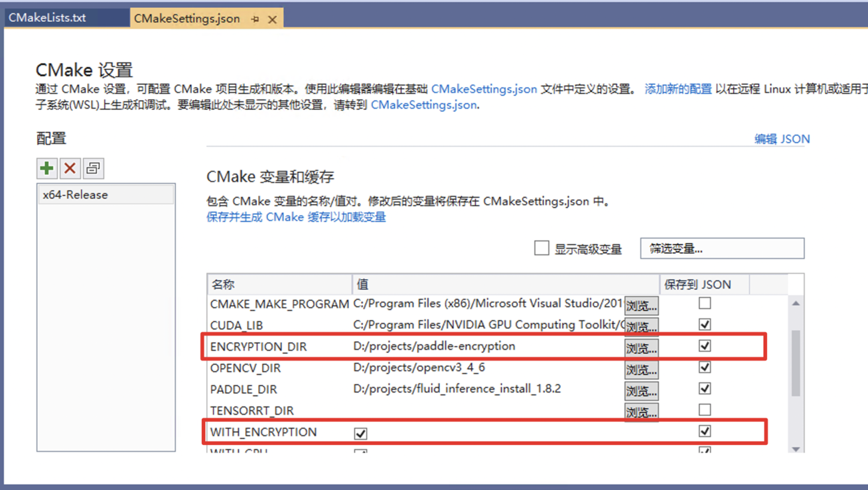Browse for the OPENCV_DIR path
This screenshot has width=868, height=490.
point(641,369)
